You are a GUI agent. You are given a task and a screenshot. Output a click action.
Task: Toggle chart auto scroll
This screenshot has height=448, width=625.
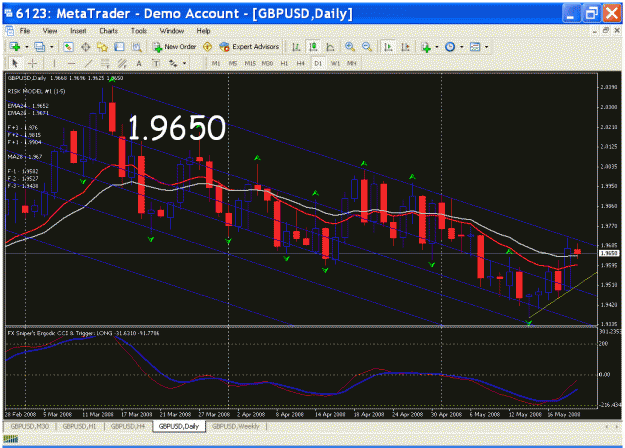[x=388, y=47]
